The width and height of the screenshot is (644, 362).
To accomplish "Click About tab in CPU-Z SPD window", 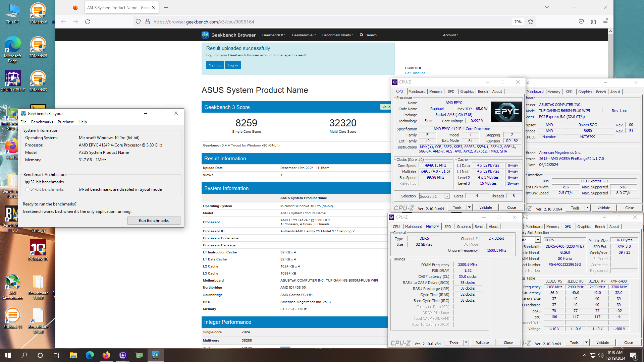I will 614,227.
